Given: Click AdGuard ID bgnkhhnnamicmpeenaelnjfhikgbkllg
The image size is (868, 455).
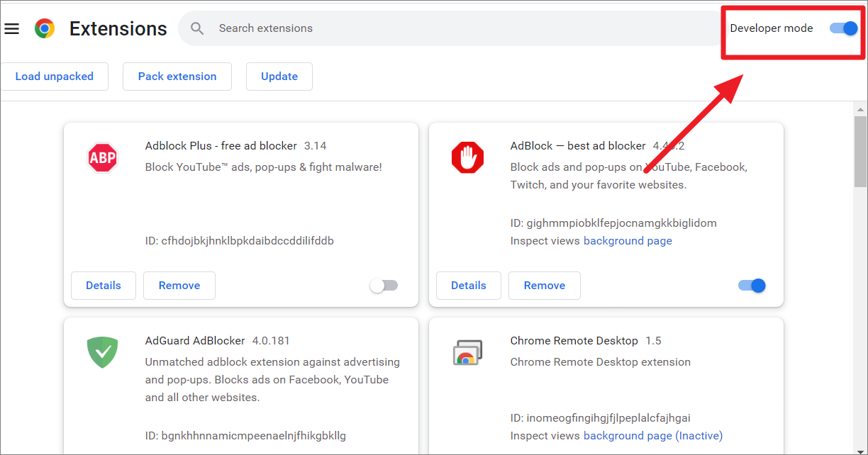Looking at the screenshot, I should tap(245, 436).
